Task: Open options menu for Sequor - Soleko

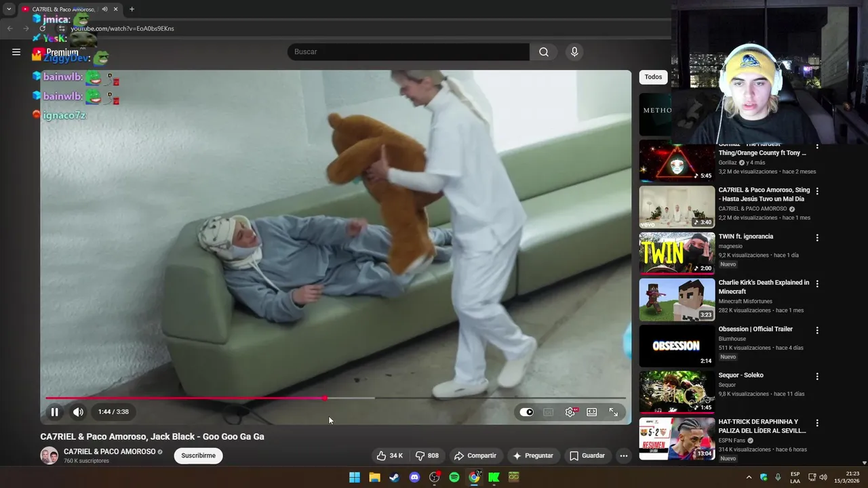Action: (817, 376)
